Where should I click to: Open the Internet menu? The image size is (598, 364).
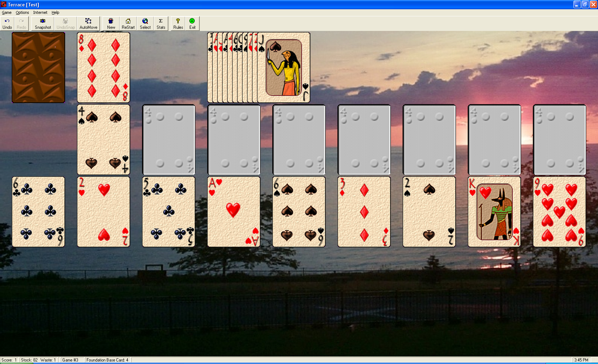(x=40, y=12)
